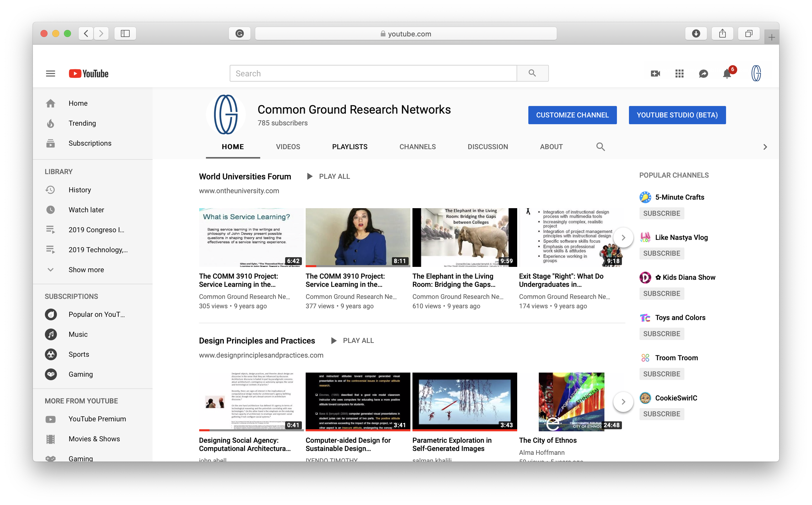This screenshot has width=812, height=505.
Task: Open the hamburger guide menu
Action: tap(50, 73)
